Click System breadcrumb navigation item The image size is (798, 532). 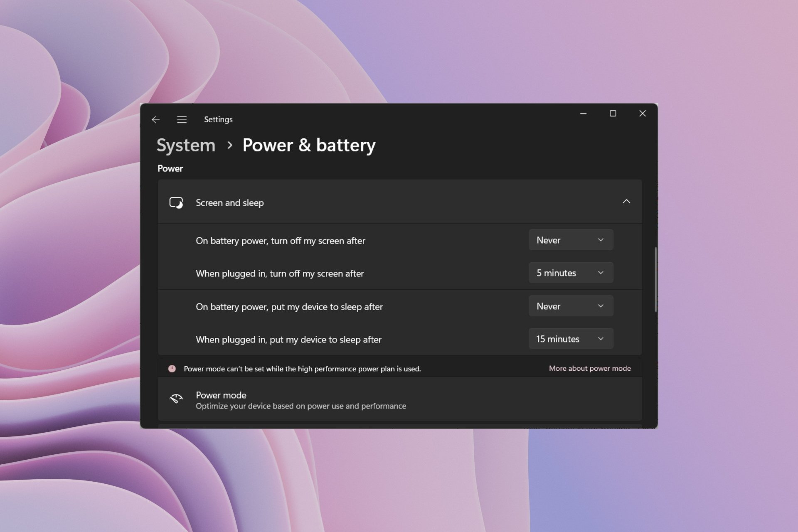pos(187,144)
